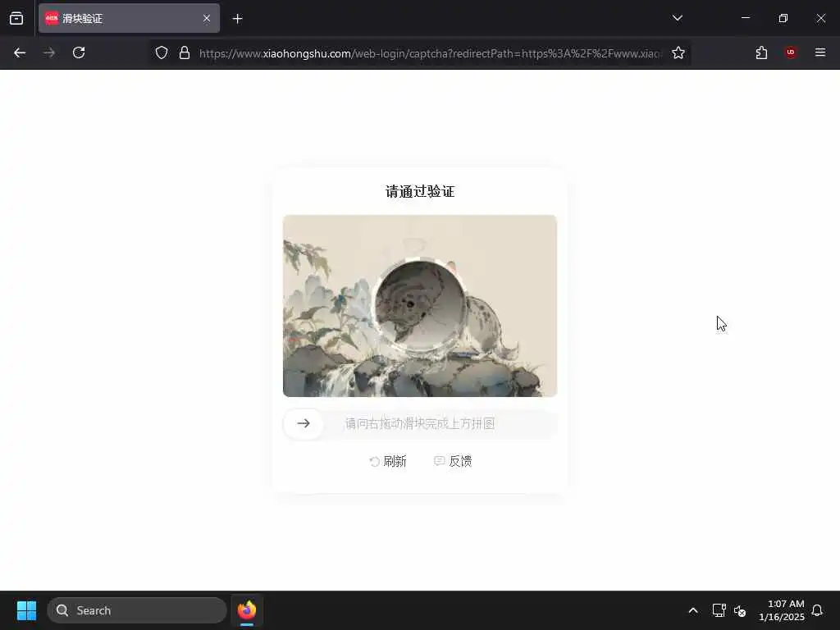View site security lock information
Image resolution: width=840 pixels, height=630 pixels.
pyautogui.click(x=185, y=52)
